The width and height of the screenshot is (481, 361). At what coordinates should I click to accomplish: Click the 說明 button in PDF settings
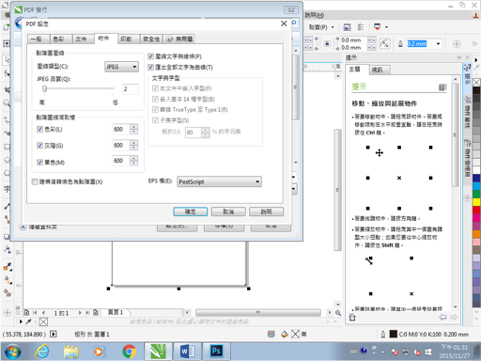pyautogui.click(x=266, y=212)
